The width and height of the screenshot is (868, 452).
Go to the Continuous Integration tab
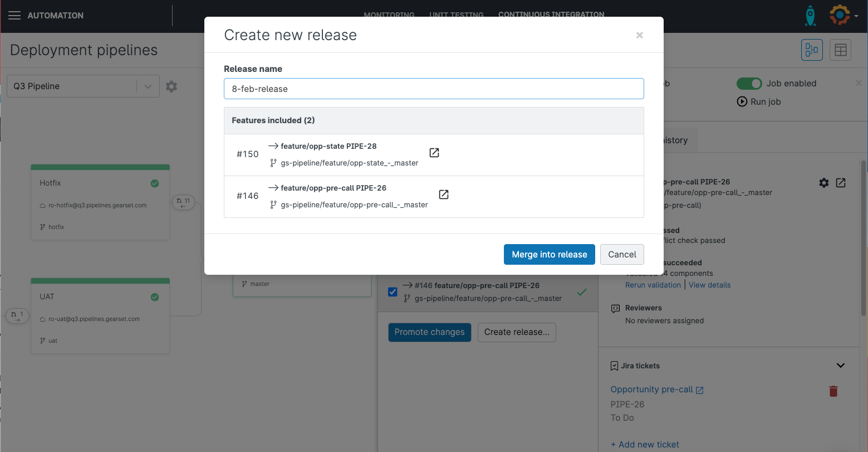551,14
